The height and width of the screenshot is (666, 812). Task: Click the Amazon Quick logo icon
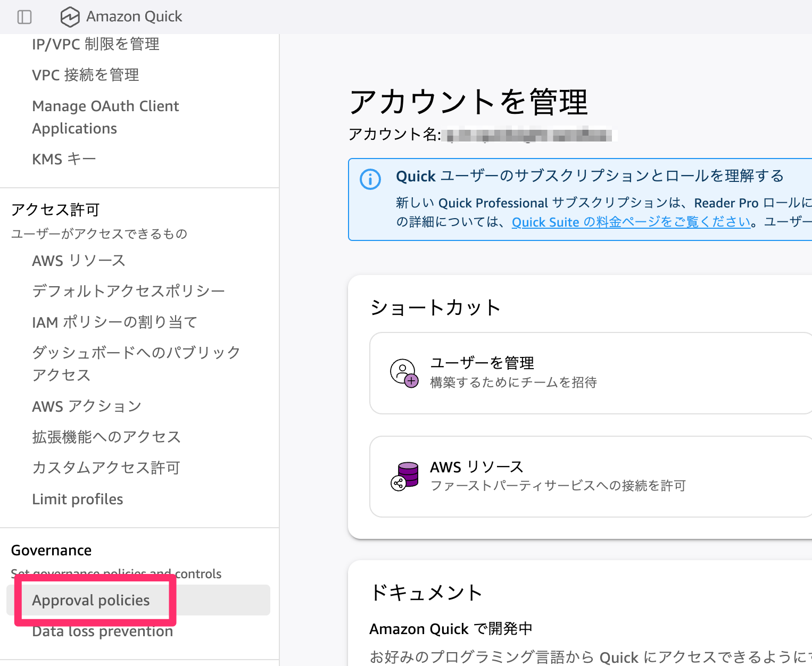[70, 17]
